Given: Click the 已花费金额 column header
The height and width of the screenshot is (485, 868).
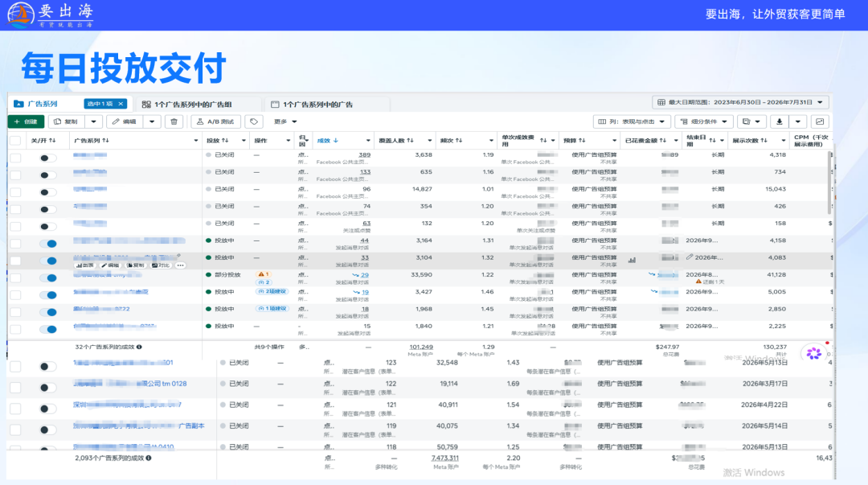Looking at the screenshot, I should pyautogui.click(x=642, y=141).
